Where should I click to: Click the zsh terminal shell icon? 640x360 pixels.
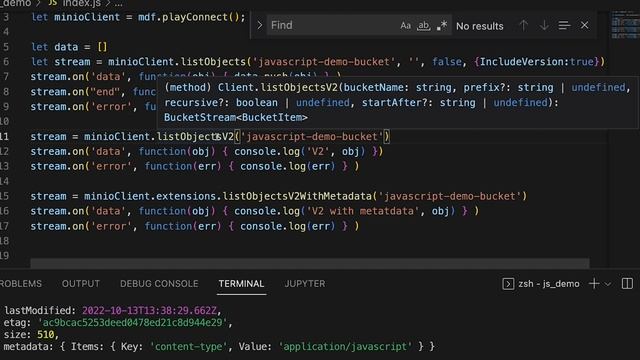coord(508,284)
